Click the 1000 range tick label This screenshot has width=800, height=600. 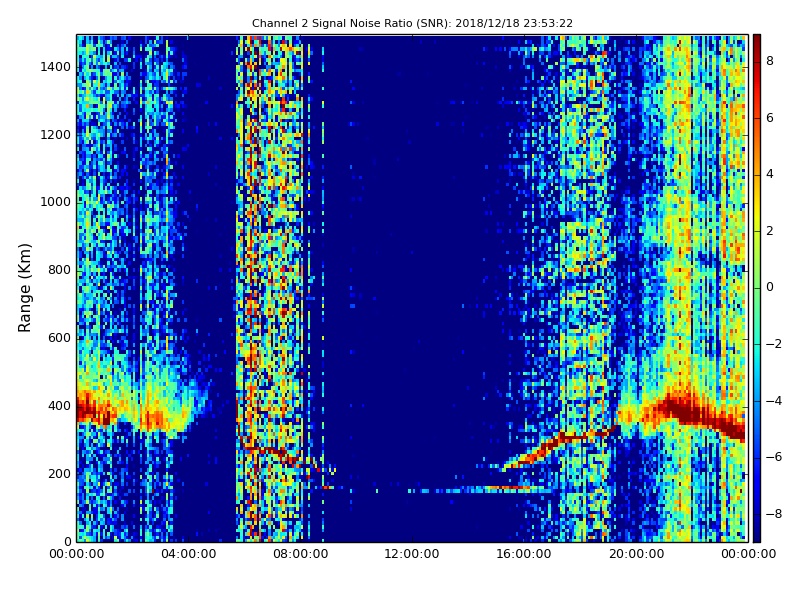pyautogui.click(x=56, y=202)
